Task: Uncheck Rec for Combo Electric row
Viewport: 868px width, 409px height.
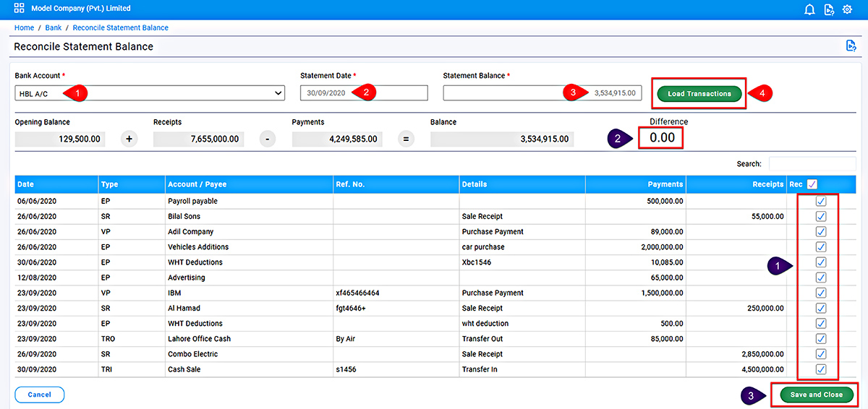Action: pyautogui.click(x=820, y=354)
